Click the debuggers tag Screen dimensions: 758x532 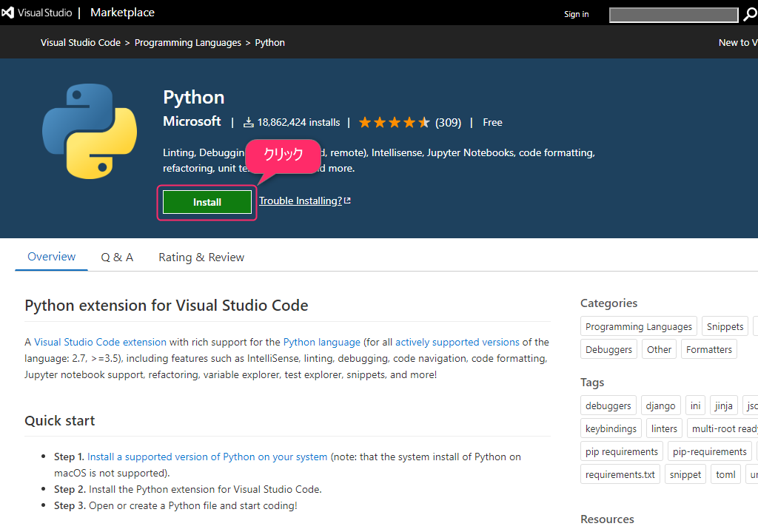[x=608, y=406]
